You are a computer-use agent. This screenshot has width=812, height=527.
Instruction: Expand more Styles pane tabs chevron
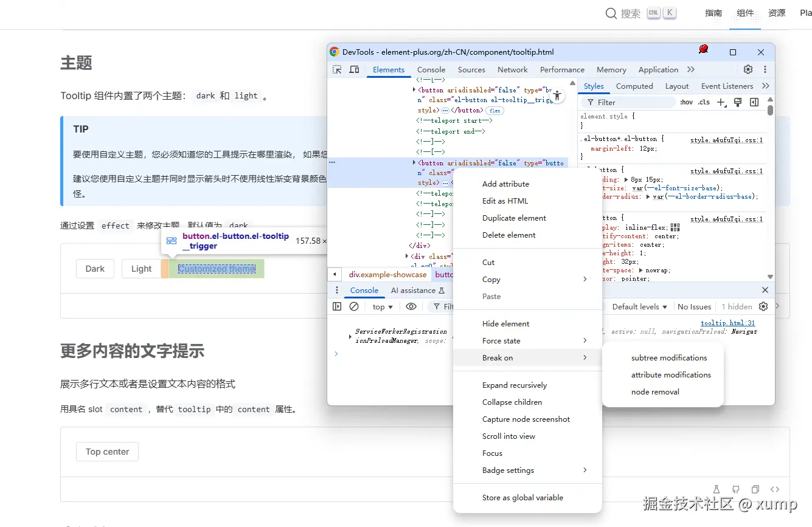(765, 86)
